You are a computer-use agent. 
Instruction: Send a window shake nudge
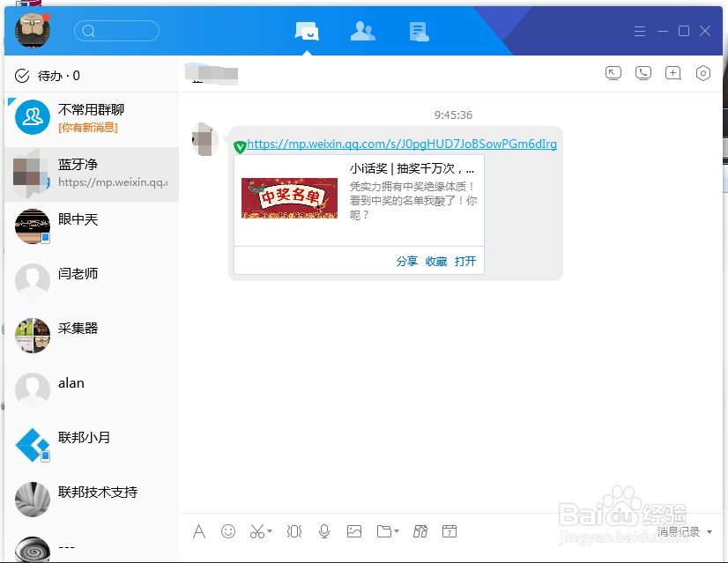pos(293,531)
